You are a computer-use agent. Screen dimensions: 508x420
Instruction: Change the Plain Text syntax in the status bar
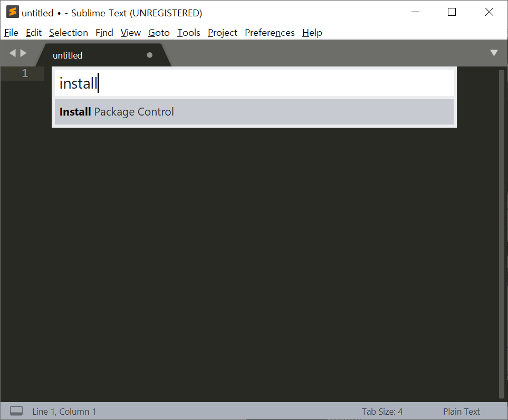462,411
